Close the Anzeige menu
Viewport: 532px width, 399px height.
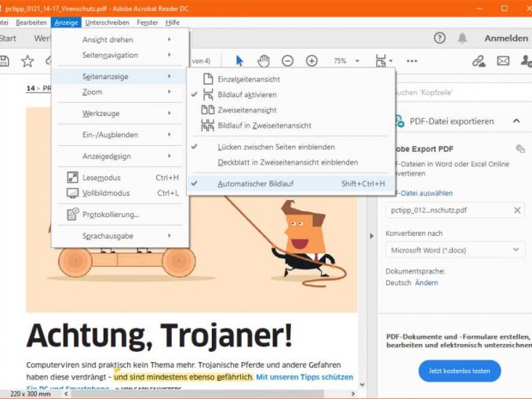coord(66,23)
